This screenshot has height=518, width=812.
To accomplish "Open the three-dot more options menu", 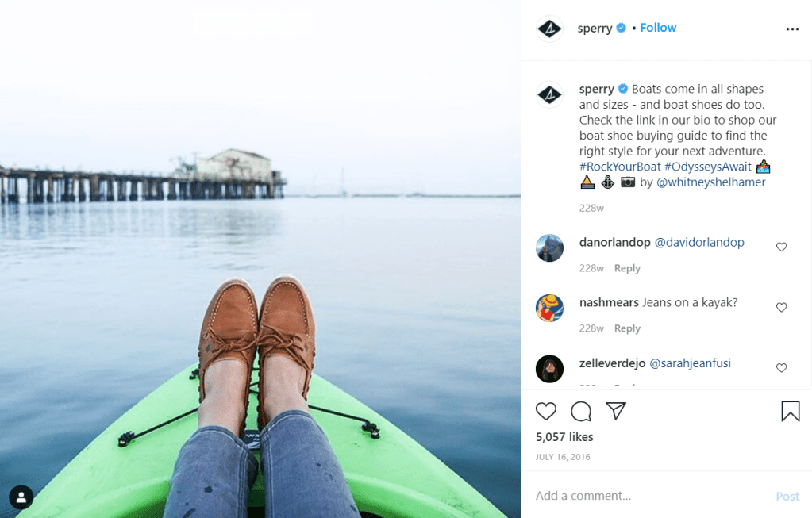I will pos(792,29).
